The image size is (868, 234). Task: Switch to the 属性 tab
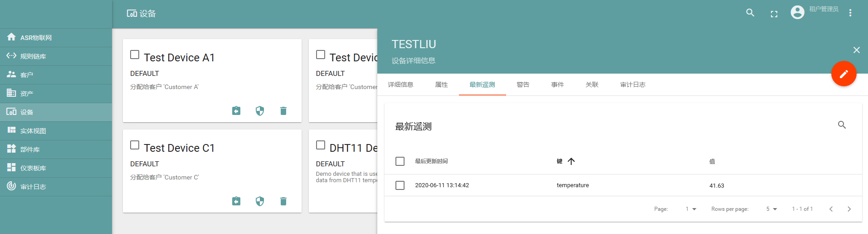[x=441, y=85]
